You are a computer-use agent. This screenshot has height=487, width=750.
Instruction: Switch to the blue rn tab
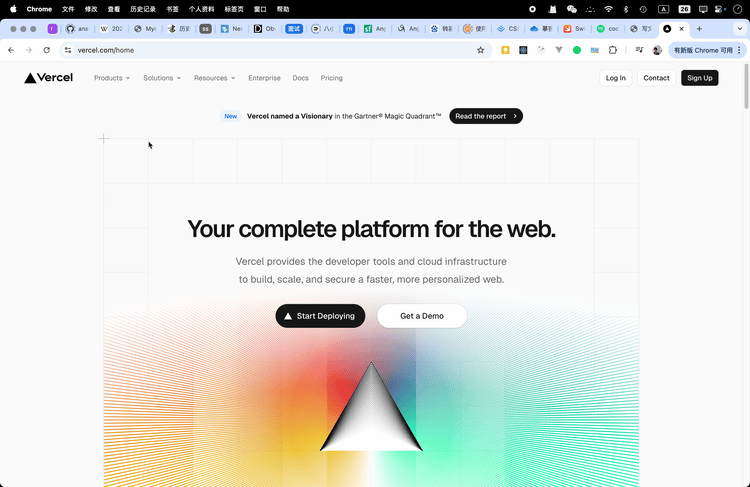pos(349,29)
